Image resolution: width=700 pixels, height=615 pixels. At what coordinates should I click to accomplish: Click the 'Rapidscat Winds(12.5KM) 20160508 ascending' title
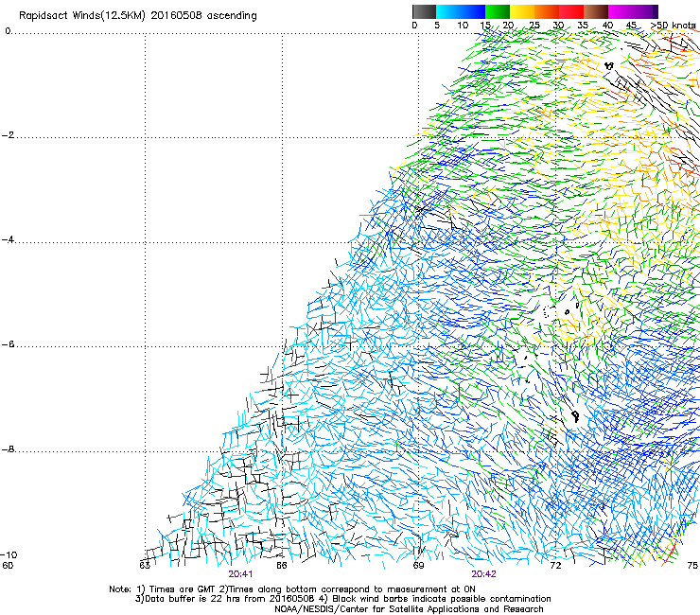point(138,15)
